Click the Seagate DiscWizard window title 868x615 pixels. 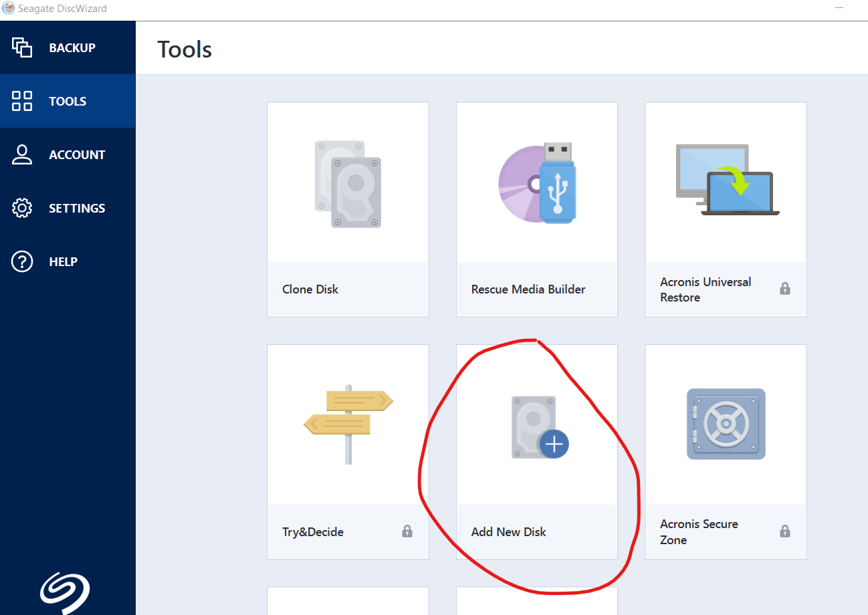tap(62, 9)
